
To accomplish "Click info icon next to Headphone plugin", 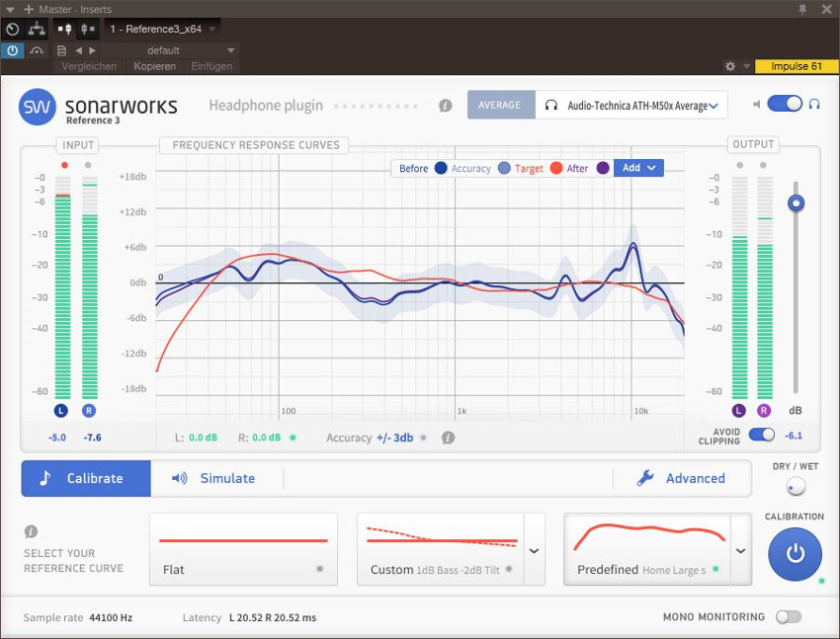I will pyautogui.click(x=445, y=106).
